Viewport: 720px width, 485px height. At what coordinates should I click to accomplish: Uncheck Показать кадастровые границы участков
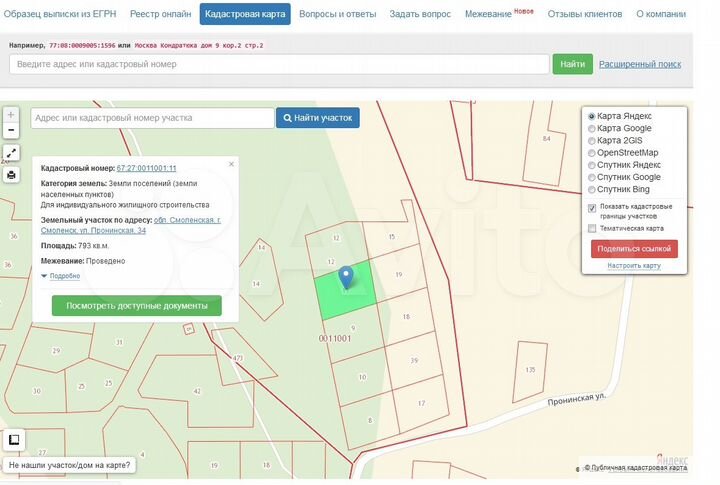pos(592,208)
